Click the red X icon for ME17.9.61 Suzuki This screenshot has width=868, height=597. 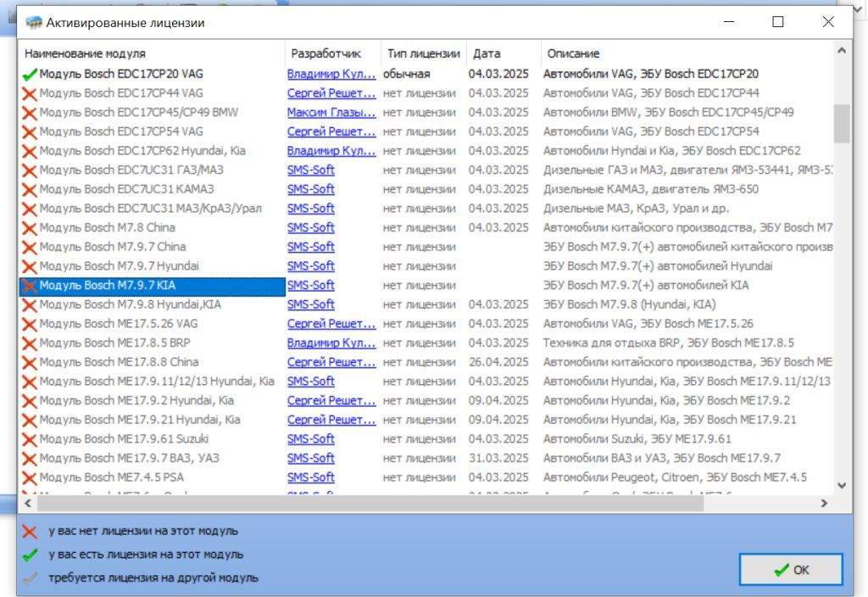coord(30,439)
